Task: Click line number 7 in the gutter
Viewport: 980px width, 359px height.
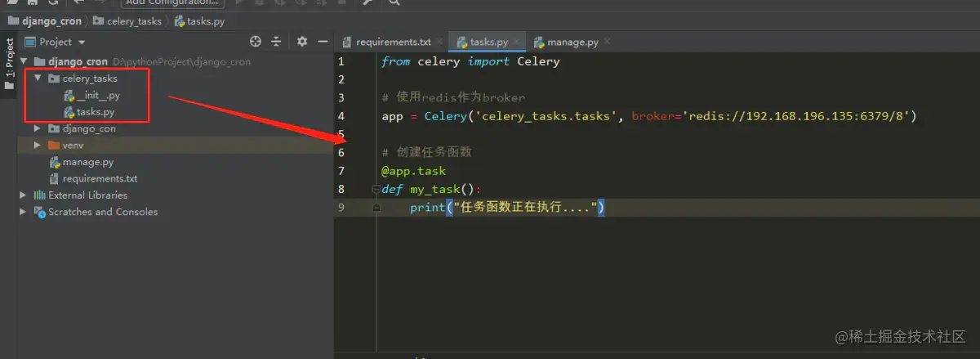Action: [x=341, y=171]
